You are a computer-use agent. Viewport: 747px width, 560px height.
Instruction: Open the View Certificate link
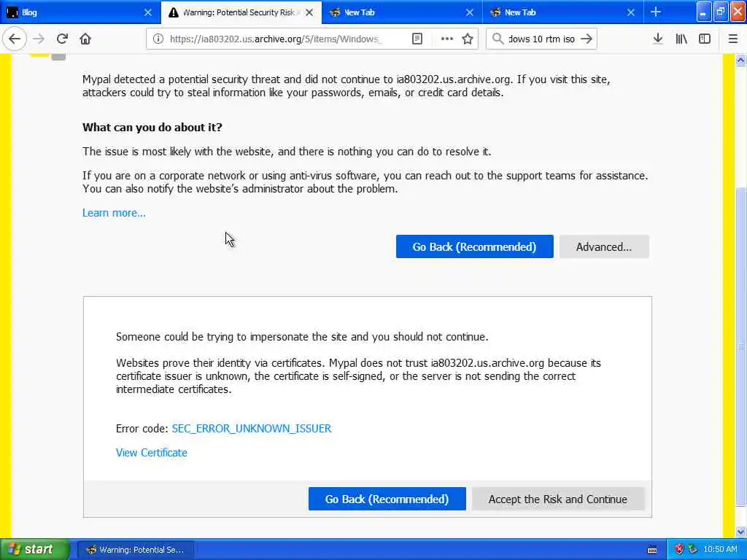[x=152, y=453]
